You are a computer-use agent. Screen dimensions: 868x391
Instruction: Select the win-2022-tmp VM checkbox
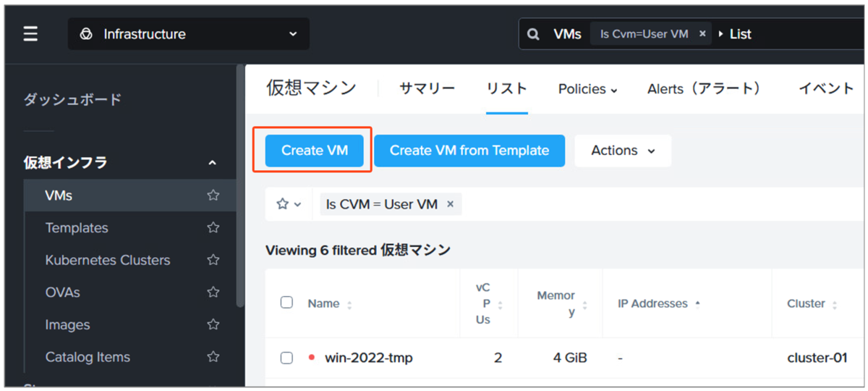[286, 358]
